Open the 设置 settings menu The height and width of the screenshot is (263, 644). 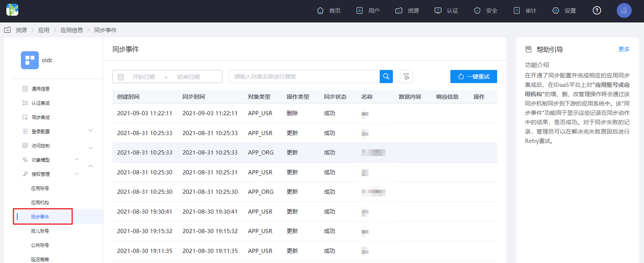564,11
